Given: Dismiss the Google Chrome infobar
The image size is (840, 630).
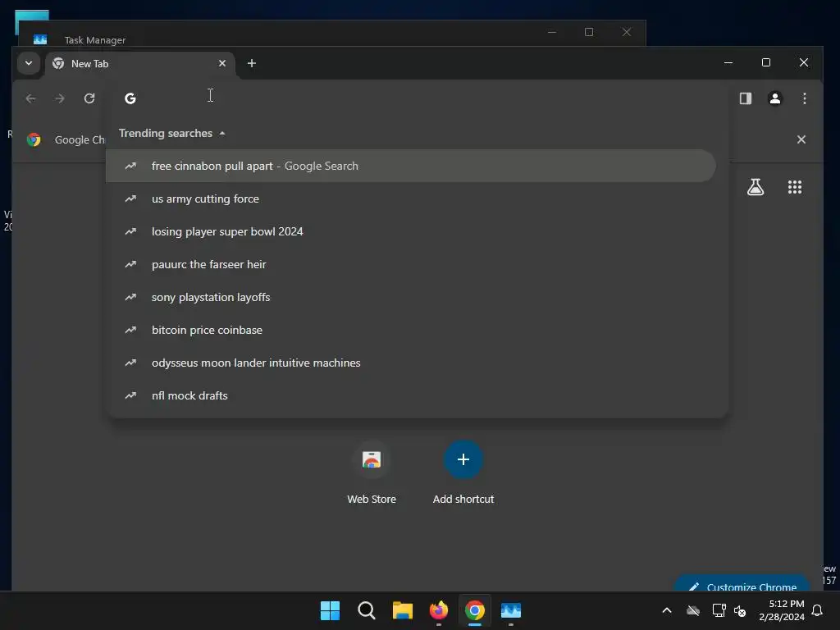Looking at the screenshot, I should [801, 139].
